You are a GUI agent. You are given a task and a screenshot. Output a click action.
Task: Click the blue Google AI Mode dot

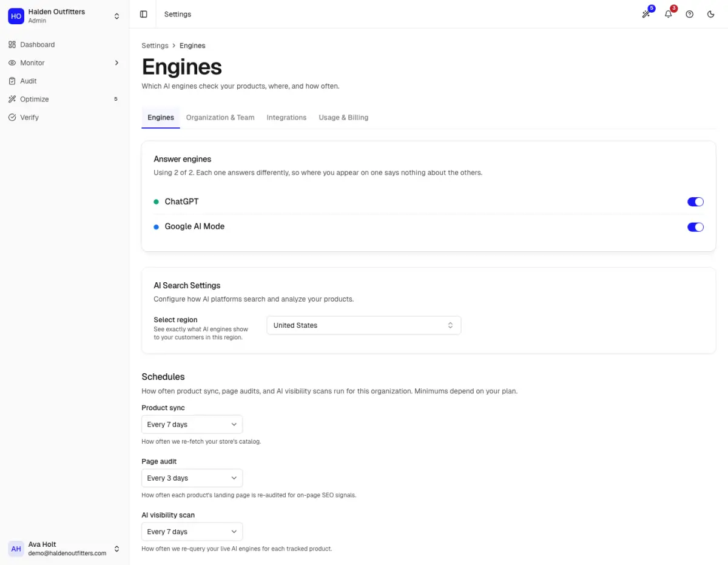coord(156,226)
